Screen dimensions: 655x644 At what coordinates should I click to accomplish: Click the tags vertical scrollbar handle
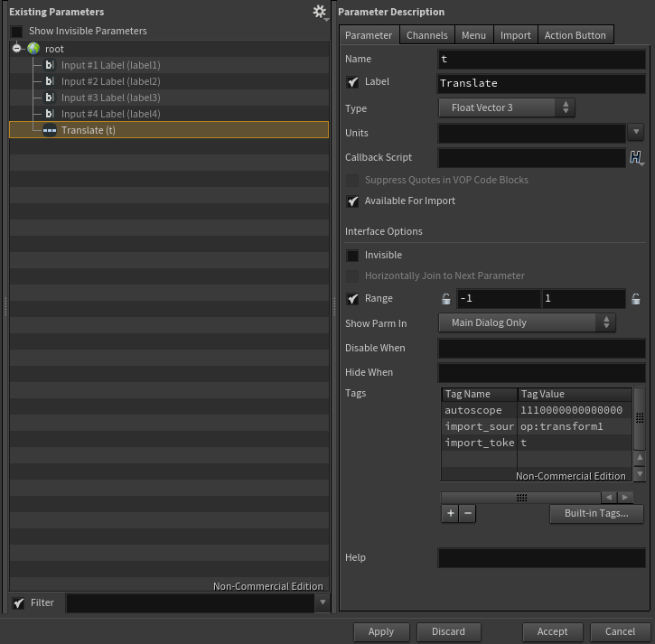[x=640, y=418]
